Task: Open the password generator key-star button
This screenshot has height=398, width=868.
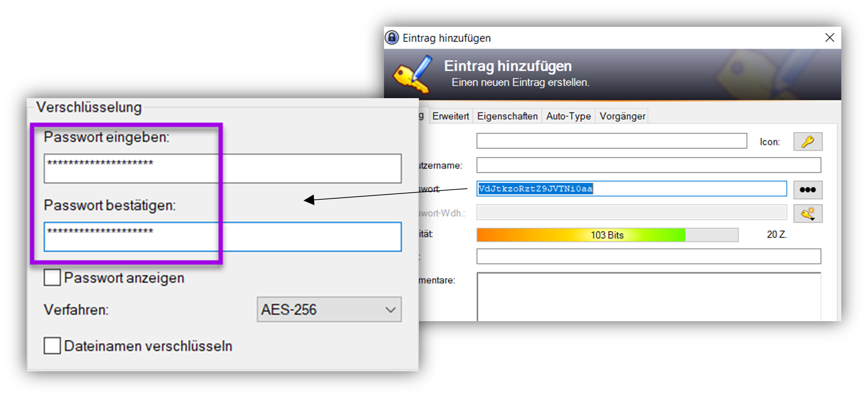Action: [808, 214]
